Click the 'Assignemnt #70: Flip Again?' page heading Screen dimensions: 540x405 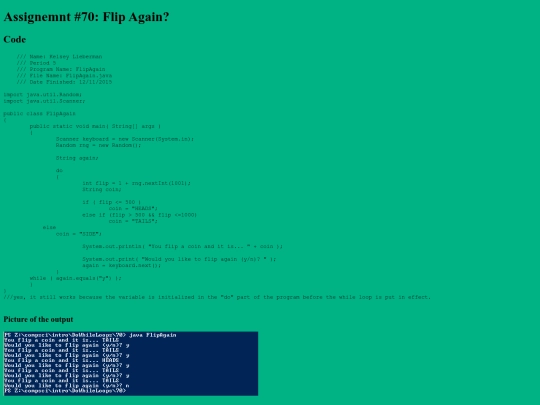[x=86, y=17]
